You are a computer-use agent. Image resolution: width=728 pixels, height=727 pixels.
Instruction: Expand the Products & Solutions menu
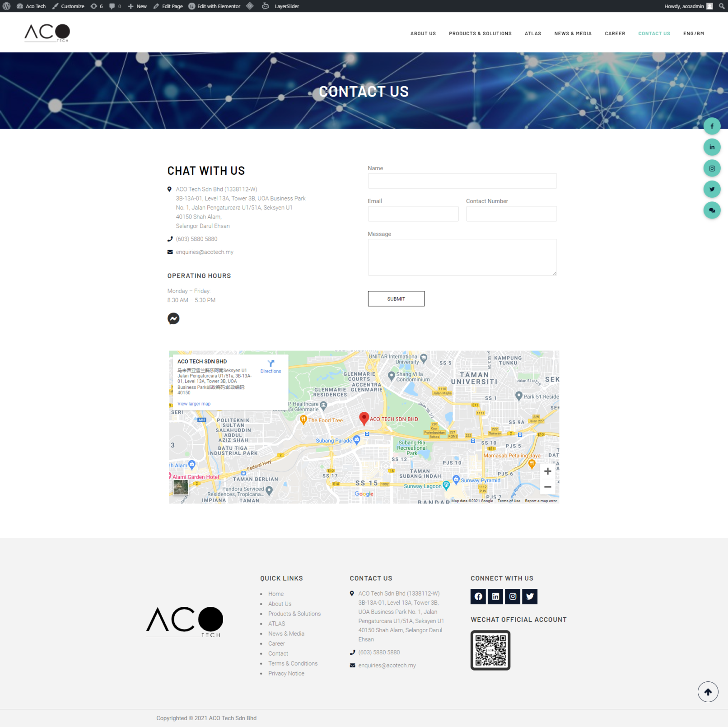coord(480,33)
